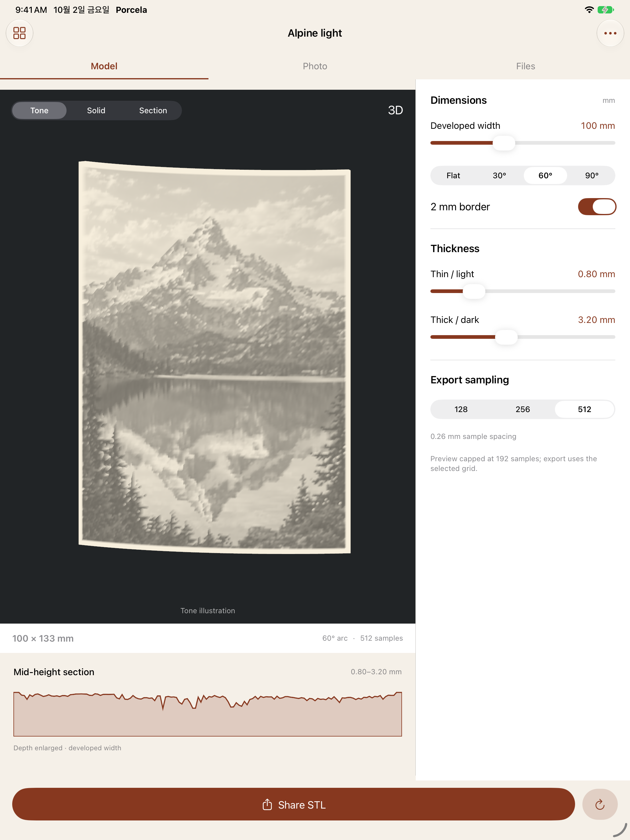Viewport: 630px width, 840px height.
Task: Choose the 90° arc option
Action: (592, 176)
